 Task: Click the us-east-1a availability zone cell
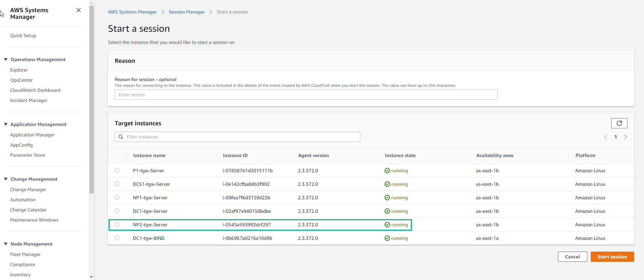[x=487, y=238]
